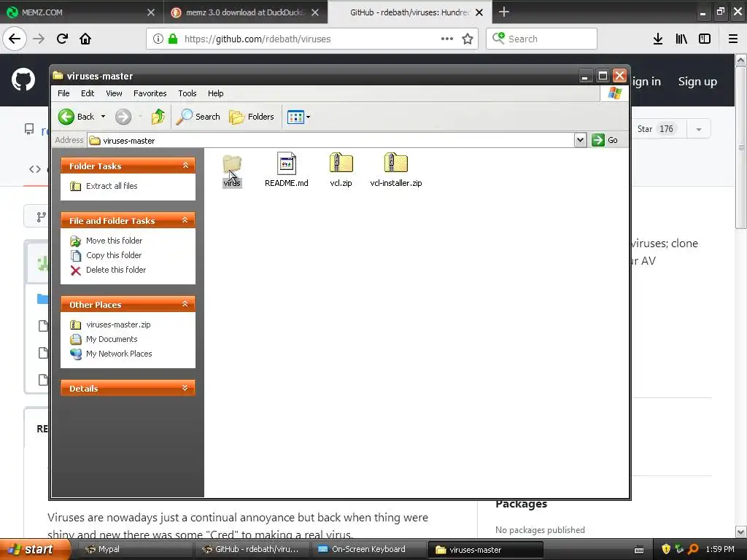747x560 pixels.
Task: Click Extract all files link
Action: 112,186
